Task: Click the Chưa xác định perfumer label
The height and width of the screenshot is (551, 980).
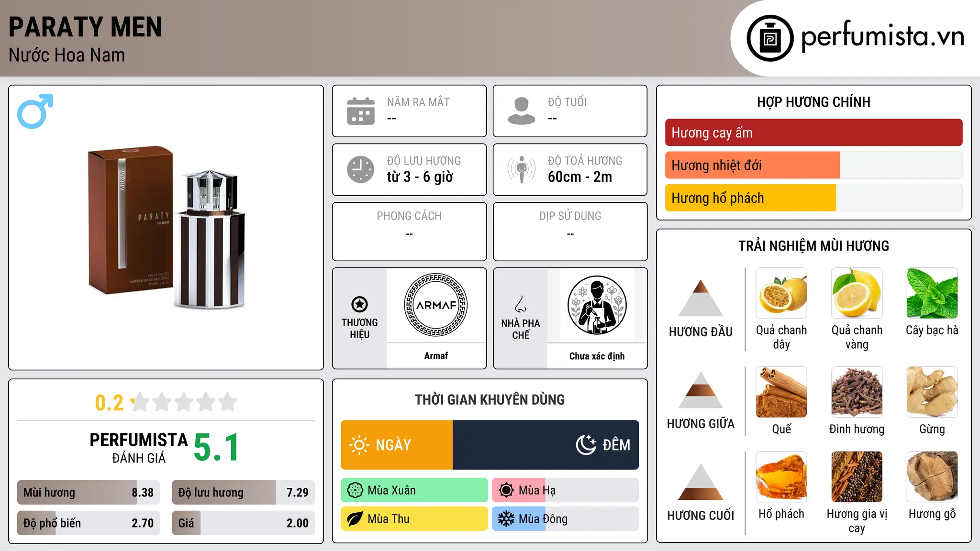Action: [x=597, y=356]
